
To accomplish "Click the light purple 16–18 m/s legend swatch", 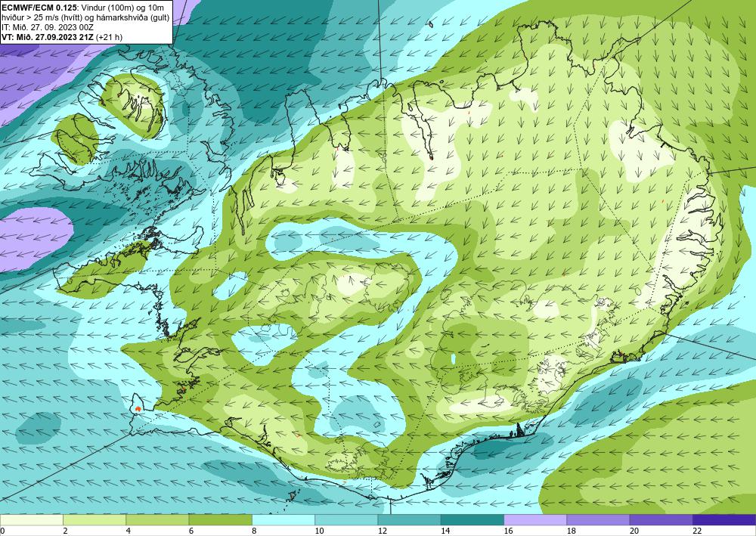I will pyautogui.click(x=535, y=519).
